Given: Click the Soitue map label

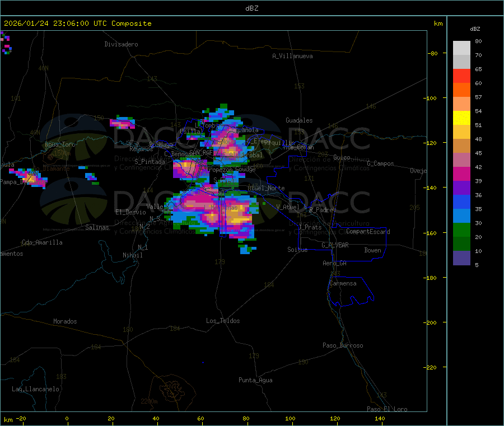Looking at the screenshot, I should 297,250.
